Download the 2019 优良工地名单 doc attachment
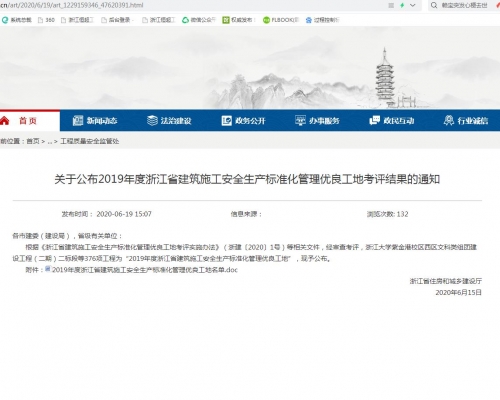Viewport: 500px width, 400px height. (145, 270)
